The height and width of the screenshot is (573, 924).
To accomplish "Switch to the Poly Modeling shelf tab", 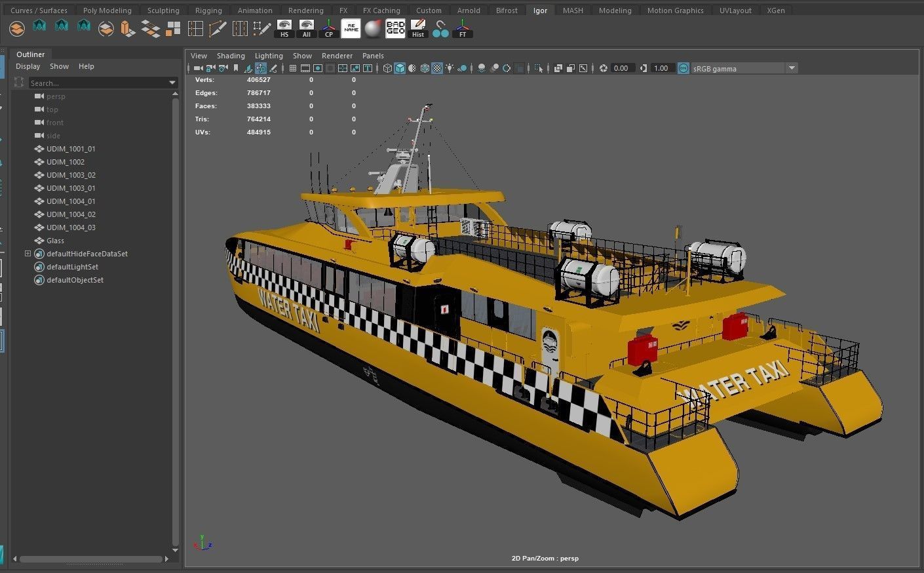I will [107, 10].
